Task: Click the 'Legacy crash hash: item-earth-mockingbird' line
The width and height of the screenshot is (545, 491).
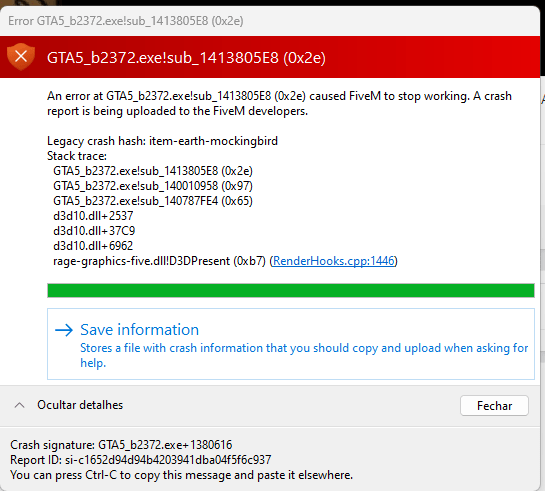Action: (x=162, y=141)
